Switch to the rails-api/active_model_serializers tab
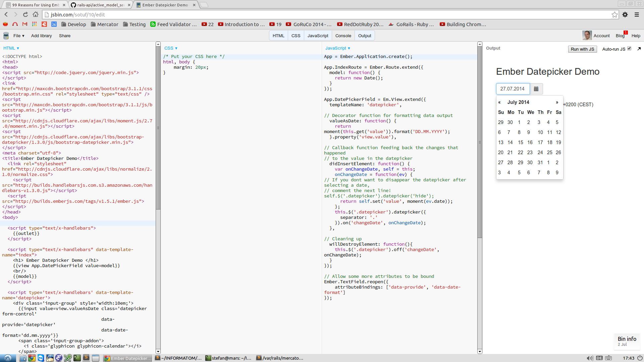This screenshot has height=362, width=644. pos(100,5)
